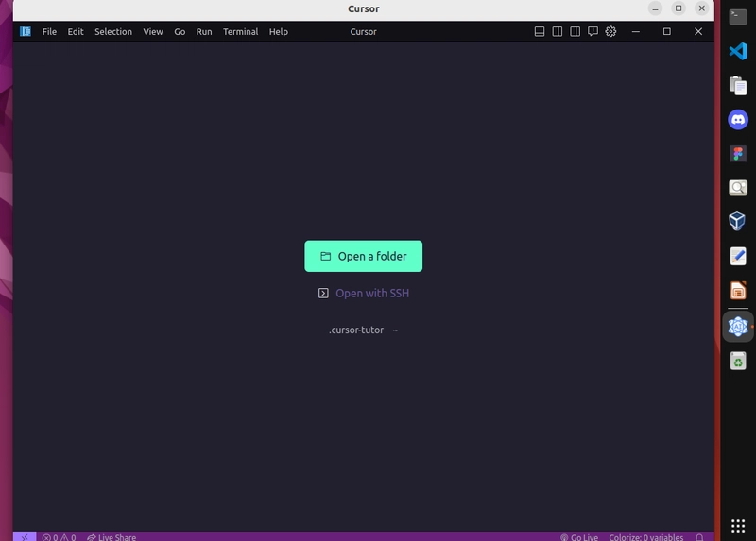Screen dimensions: 756x541
Task: Open the Selection menu
Action: (113, 31)
